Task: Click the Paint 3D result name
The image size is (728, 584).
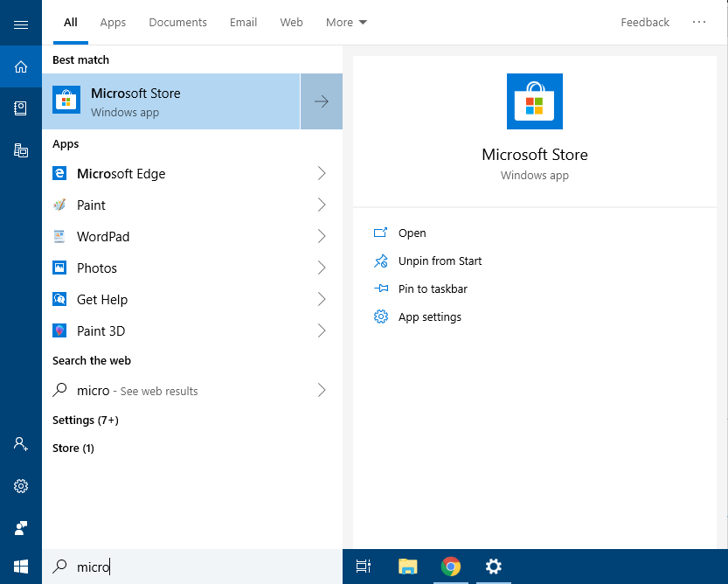Action: point(101,331)
